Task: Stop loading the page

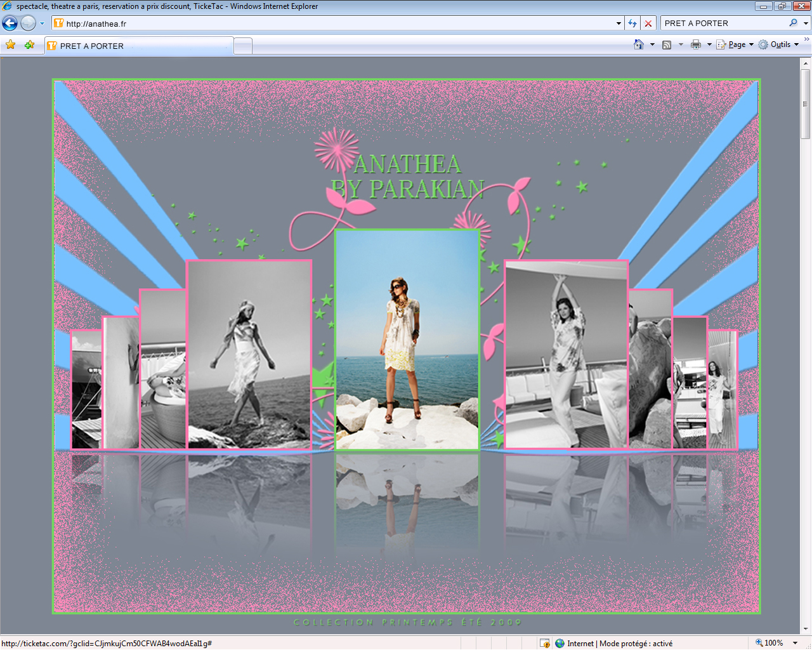Action: point(648,23)
